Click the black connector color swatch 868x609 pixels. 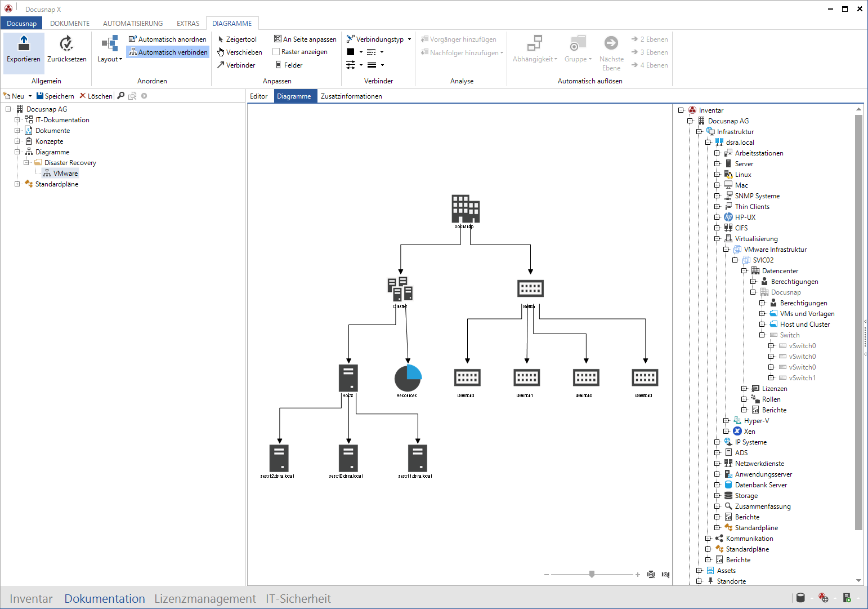351,52
